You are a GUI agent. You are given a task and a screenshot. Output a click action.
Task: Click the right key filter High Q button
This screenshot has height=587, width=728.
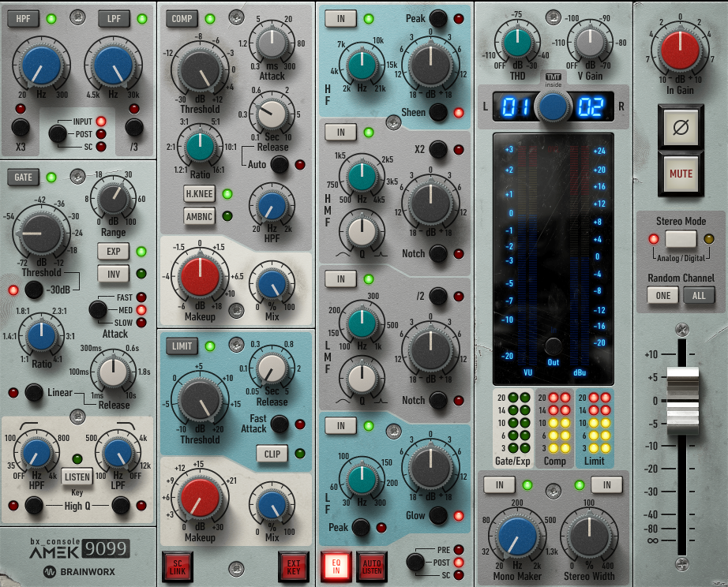pyautogui.click(x=121, y=505)
